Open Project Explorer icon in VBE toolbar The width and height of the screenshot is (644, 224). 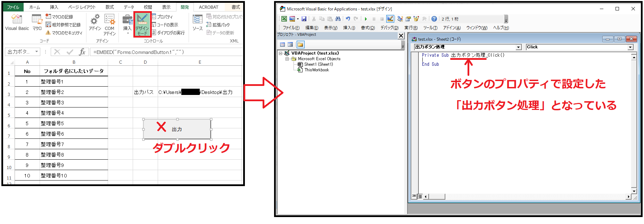(x=400, y=19)
